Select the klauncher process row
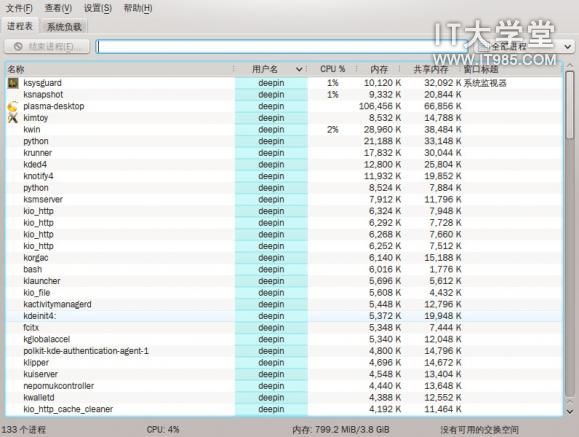 tap(284, 281)
